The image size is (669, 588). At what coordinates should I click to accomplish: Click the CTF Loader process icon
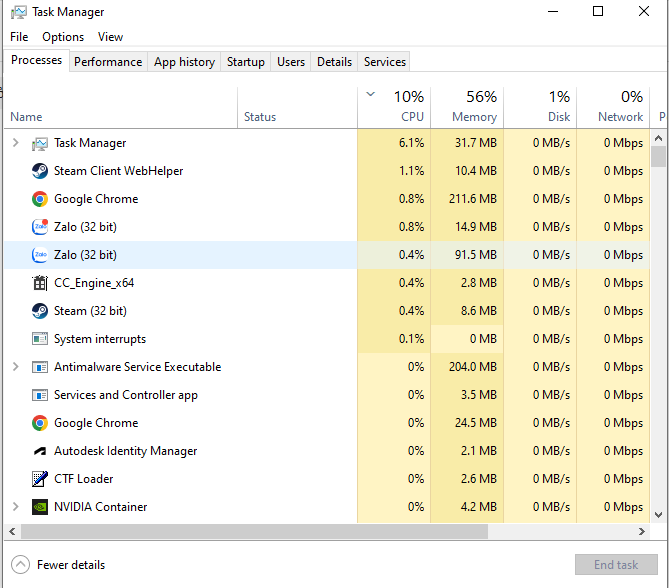40,479
